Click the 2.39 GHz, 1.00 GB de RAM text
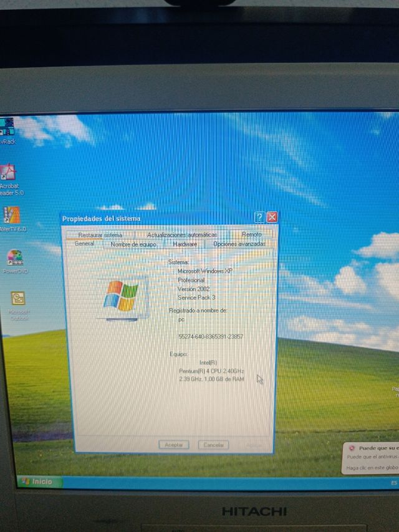This screenshot has width=399, height=532. click(211, 379)
